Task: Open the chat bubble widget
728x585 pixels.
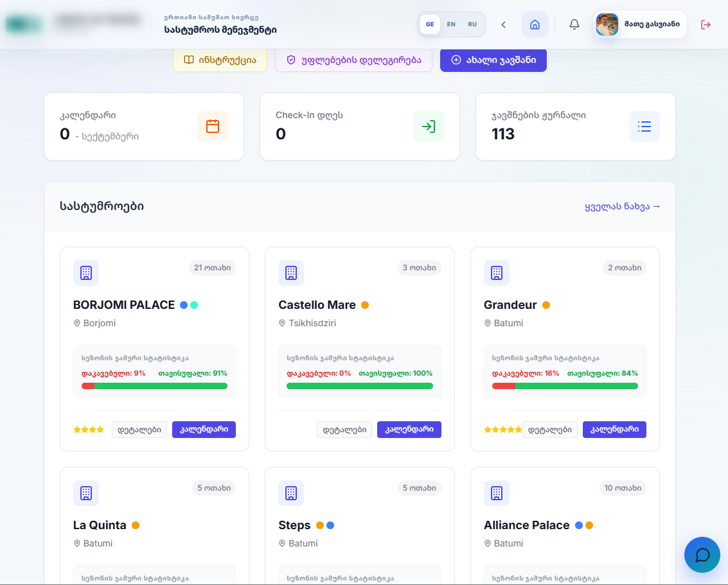Action: click(702, 554)
